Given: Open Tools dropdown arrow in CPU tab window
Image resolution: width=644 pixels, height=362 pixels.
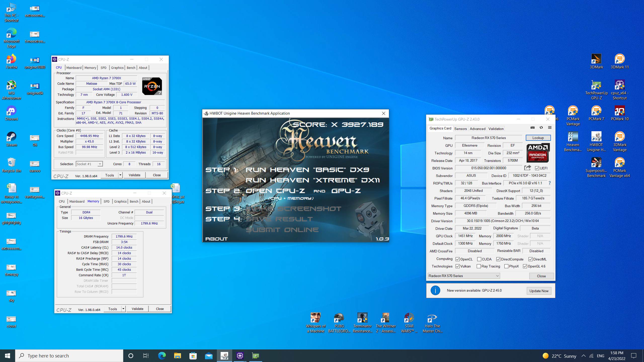Looking at the screenshot, I should point(120,175).
